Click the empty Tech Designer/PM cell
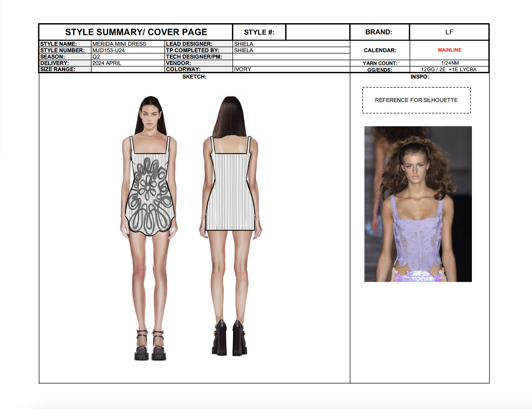The width and height of the screenshot is (532, 409). tap(291, 57)
